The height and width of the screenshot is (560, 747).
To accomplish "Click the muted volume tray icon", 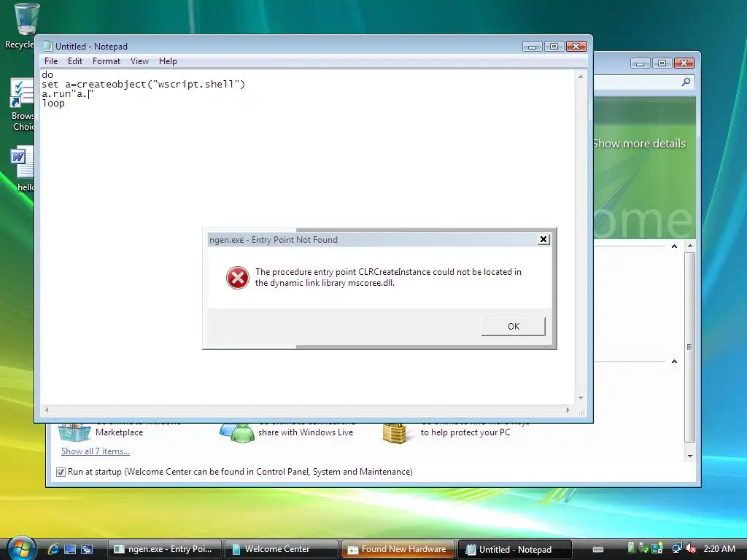I will (x=692, y=548).
